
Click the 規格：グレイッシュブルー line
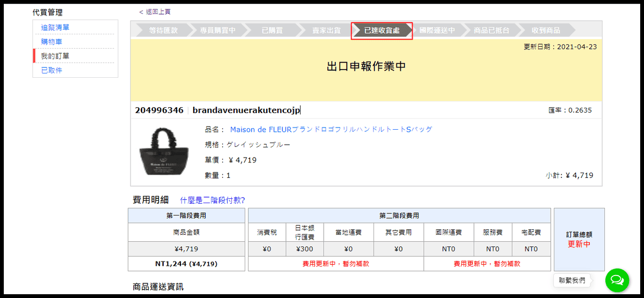(247, 145)
